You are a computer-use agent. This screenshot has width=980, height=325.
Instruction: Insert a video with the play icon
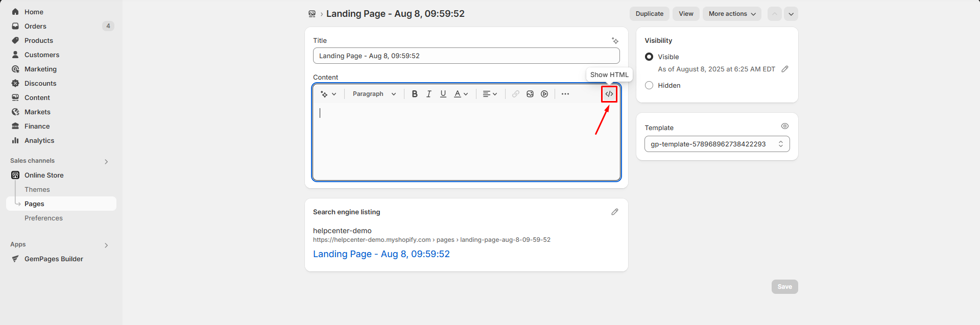point(544,94)
